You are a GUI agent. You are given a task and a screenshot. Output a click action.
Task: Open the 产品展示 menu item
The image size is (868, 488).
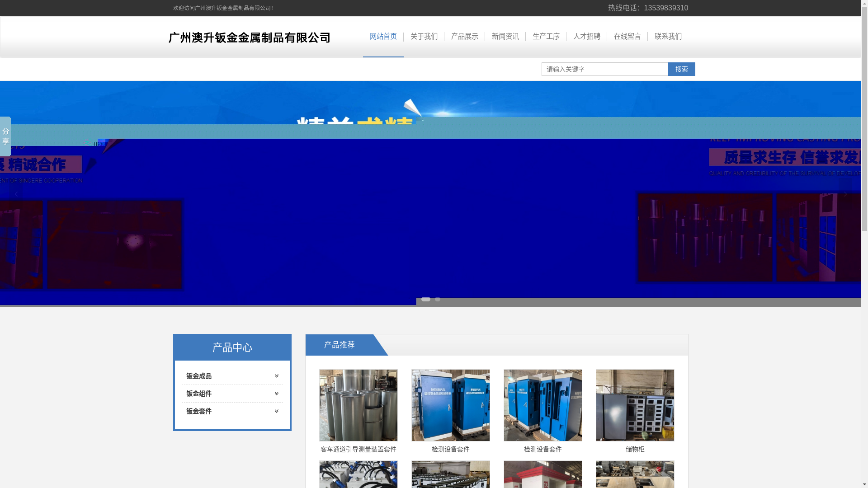pyautogui.click(x=464, y=37)
